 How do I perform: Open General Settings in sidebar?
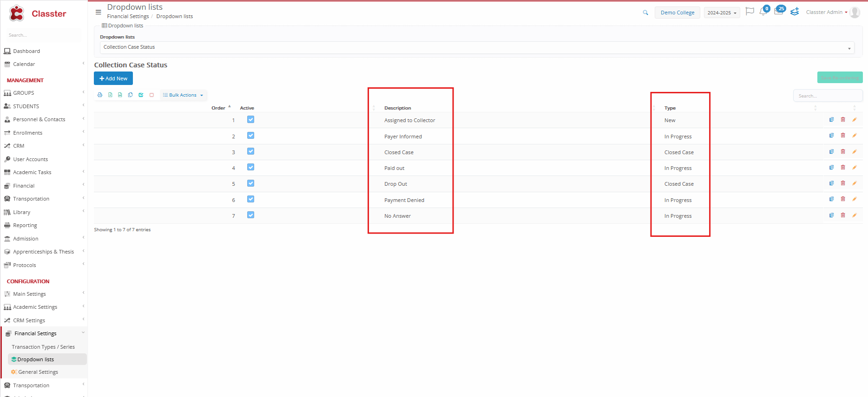38,372
